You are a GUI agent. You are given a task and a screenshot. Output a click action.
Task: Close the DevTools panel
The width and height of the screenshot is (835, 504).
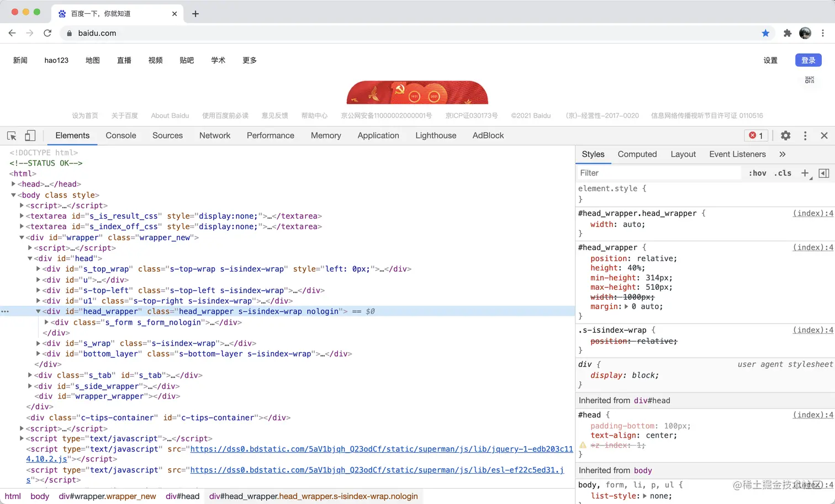824,135
